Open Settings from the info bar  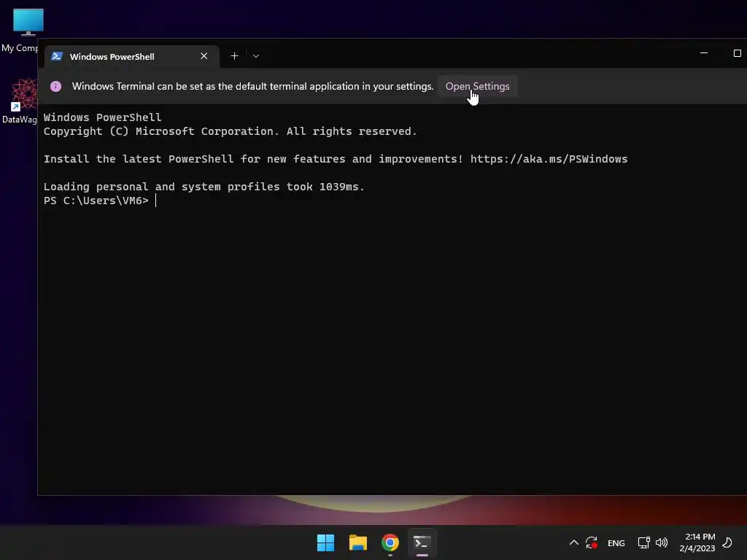click(x=477, y=86)
